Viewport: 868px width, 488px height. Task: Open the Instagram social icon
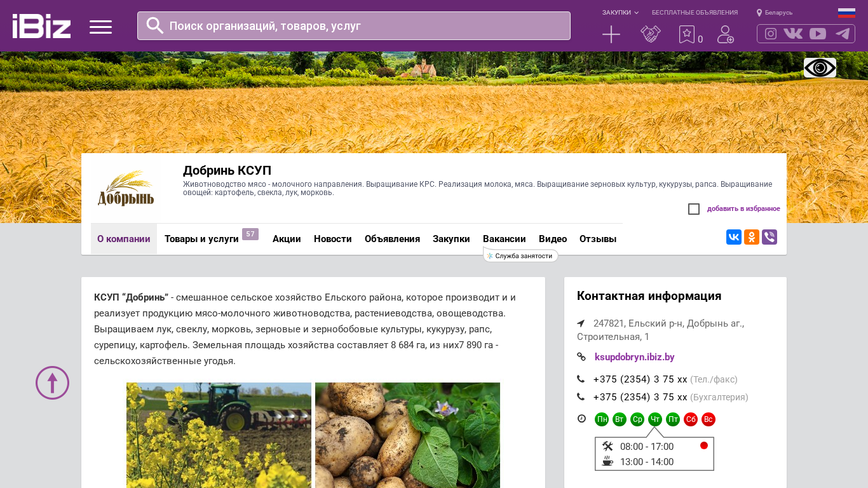pyautogui.click(x=770, y=34)
